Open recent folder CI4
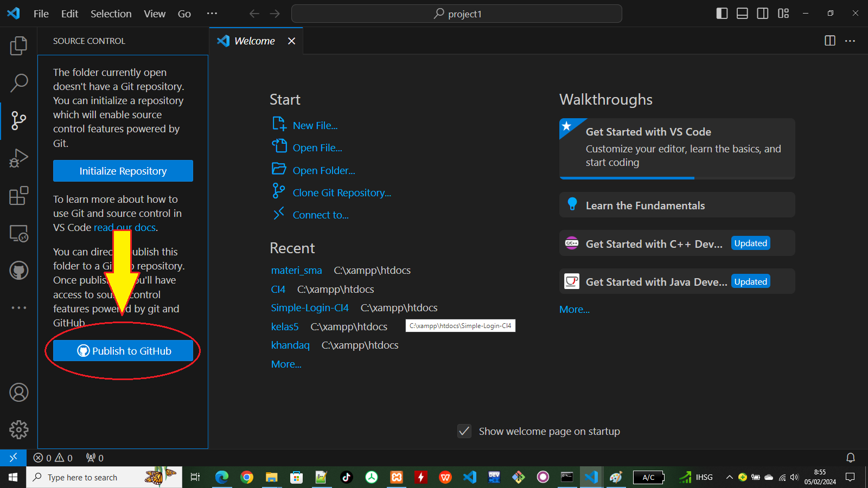Viewport: 868px width, 488px height. pyautogui.click(x=278, y=289)
